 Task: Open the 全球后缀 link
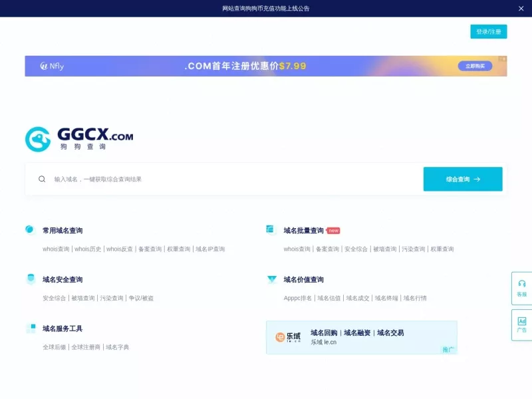pos(55,347)
